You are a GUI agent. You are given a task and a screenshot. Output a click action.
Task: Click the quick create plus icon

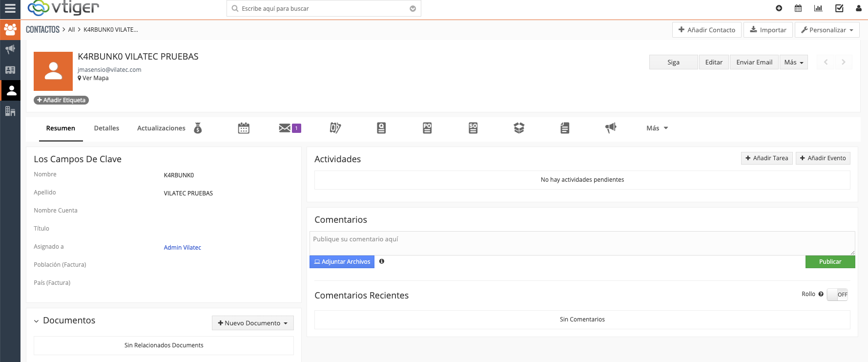tap(779, 8)
